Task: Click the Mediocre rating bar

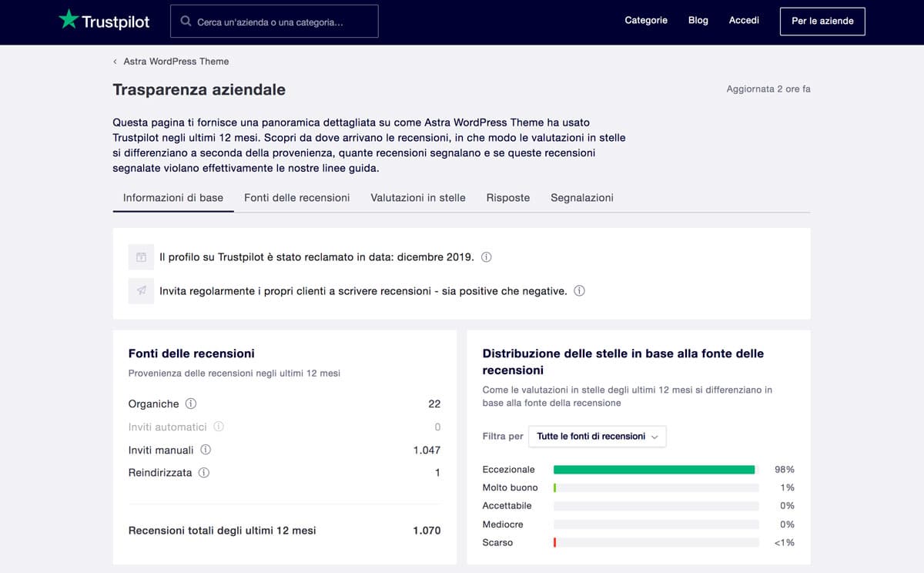Action: coord(656,524)
